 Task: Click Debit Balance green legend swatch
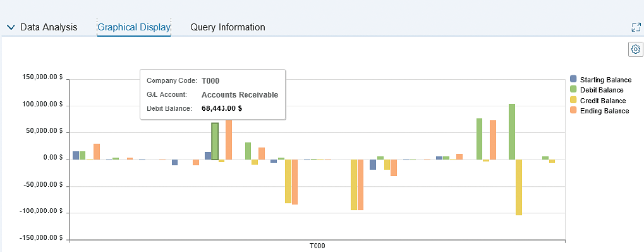pyautogui.click(x=573, y=89)
